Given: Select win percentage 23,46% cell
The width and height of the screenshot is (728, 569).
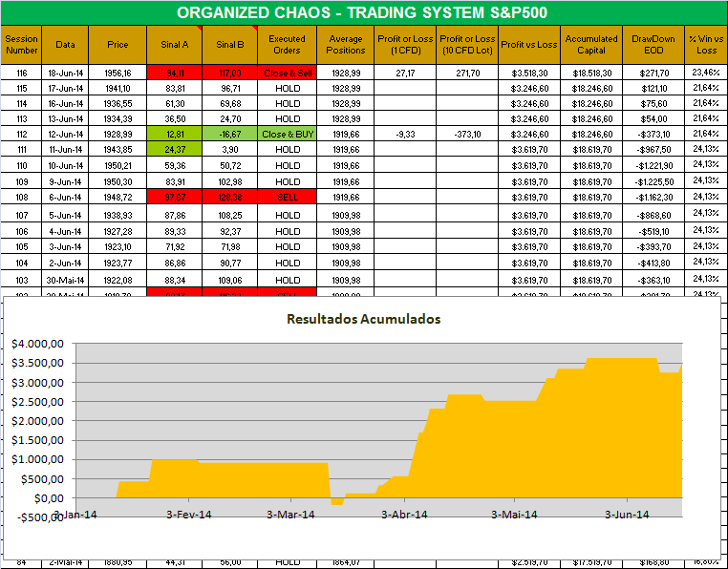Looking at the screenshot, I should click(x=706, y=73).
